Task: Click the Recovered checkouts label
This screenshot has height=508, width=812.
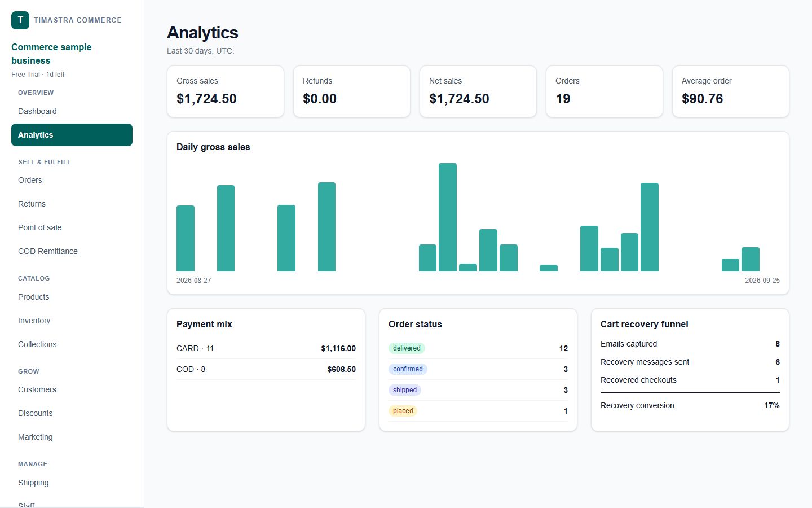Action: pyautogui.click(x=638, y=380)
